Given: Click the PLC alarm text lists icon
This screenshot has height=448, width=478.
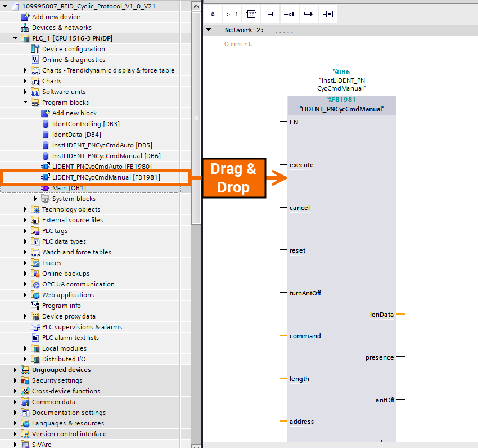Looking at the screenshot, I should coord(35,338).
